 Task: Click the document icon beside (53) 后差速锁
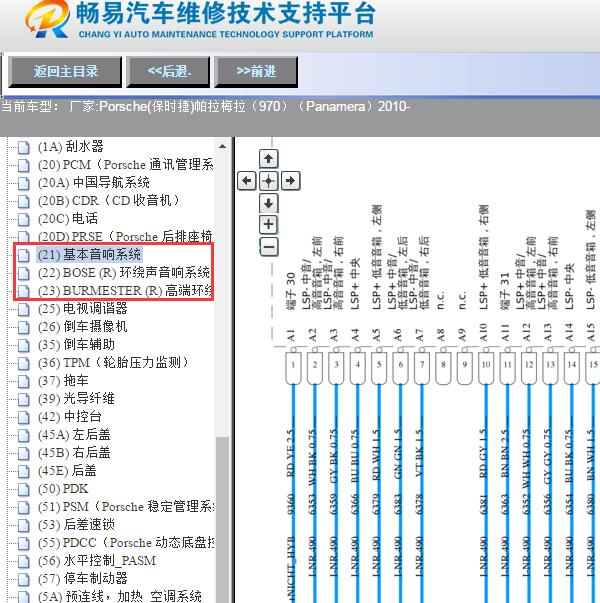tap(24, 526)
